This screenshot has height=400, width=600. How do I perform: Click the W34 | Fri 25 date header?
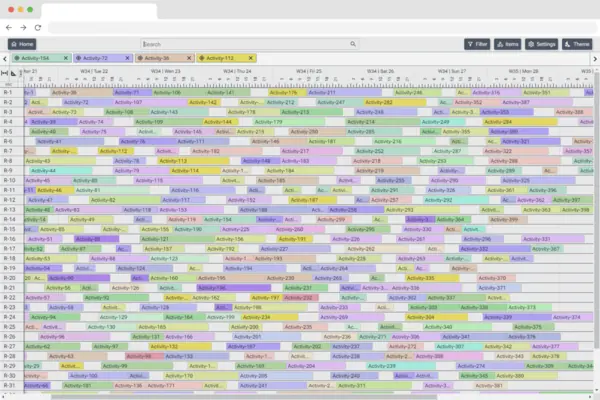pyautogui.click(x=309, y=71)
